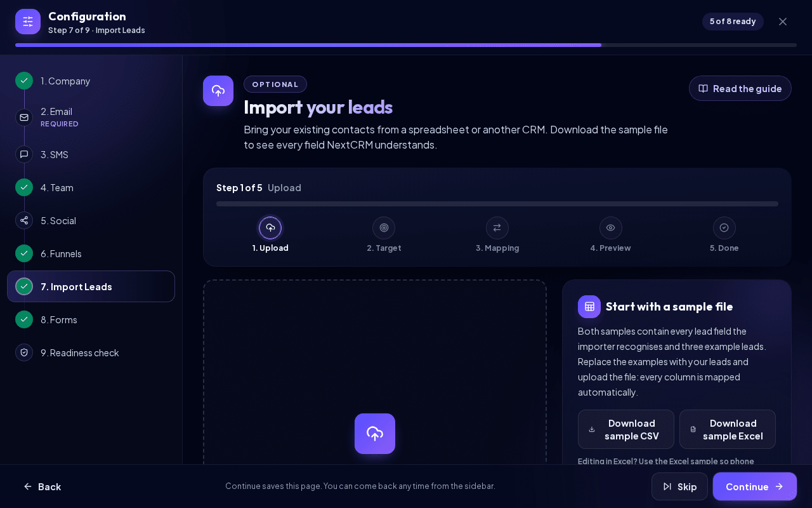Download sample CSV file
Viewport: 812px width, 508px height.
click(625, 429)
